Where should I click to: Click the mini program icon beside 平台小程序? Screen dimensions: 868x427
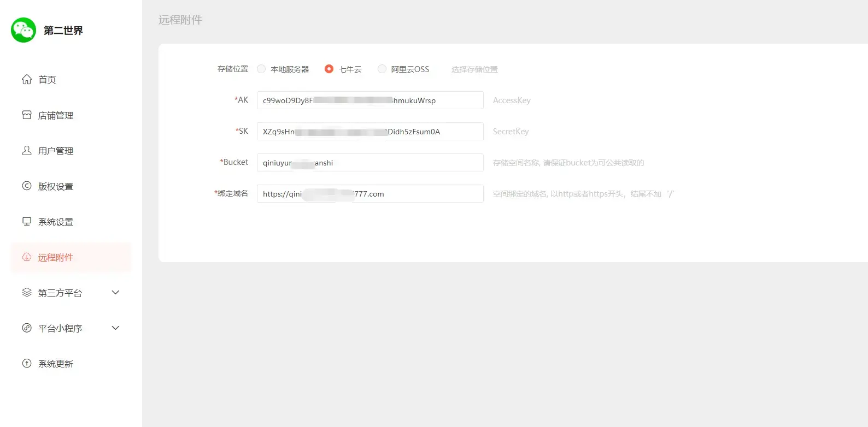27,328
